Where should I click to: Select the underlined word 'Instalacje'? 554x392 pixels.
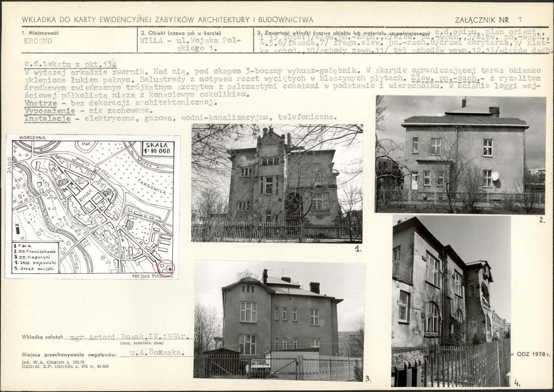(x=47, y=119)
